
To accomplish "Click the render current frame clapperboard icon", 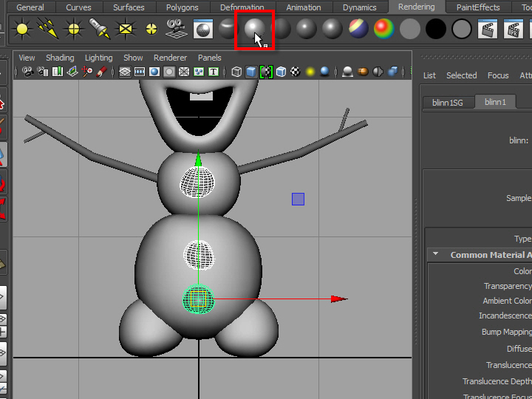I will point(487,30).
